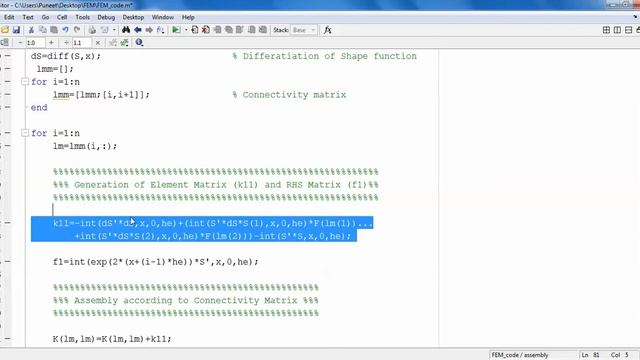The image size is (640, 360).
Task: Print the file with the printer icon
Action: (x=92, y=30)
